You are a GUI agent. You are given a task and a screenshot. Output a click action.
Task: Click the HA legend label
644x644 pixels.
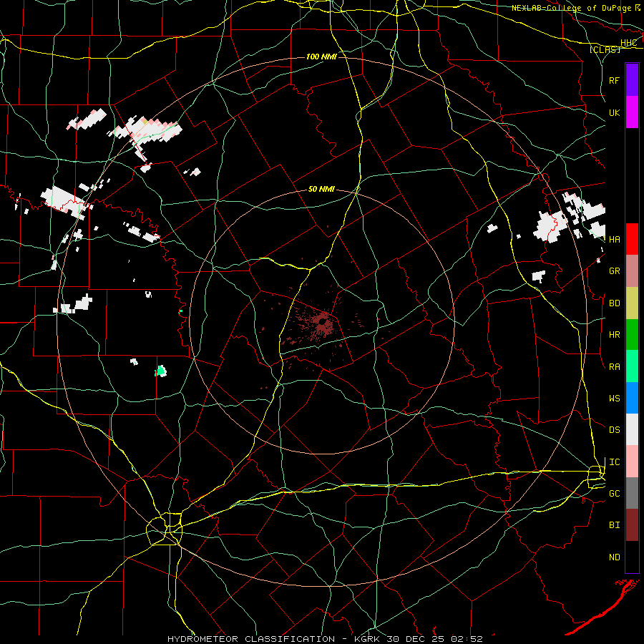615,239
